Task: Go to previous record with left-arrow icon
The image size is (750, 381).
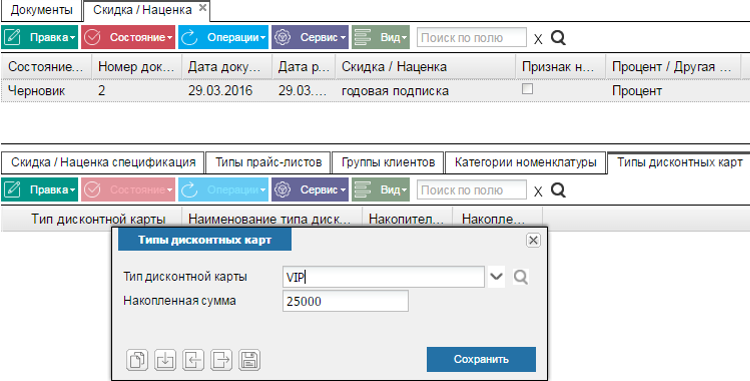Action: [x=193, y=359]
